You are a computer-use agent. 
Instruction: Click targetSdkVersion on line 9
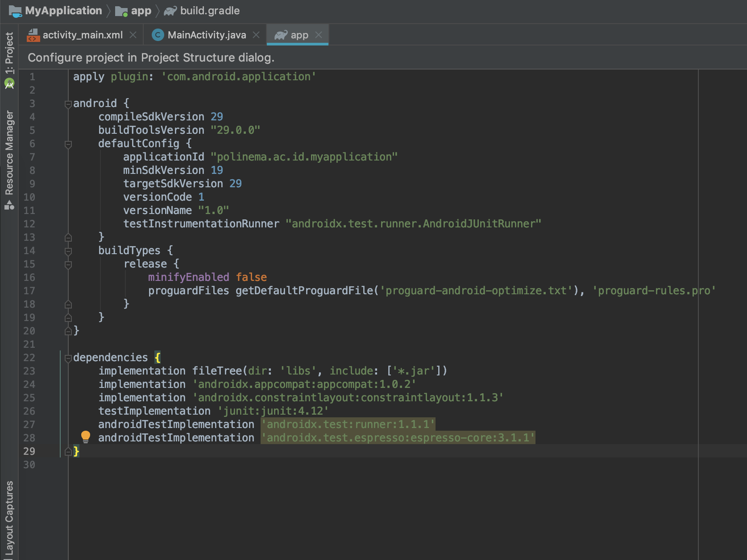tap(173, 184)
